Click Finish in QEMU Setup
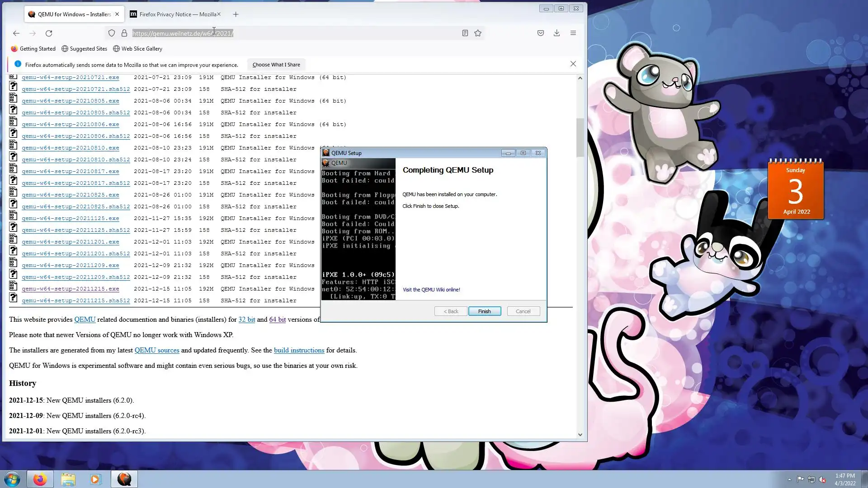 (484, 311)
